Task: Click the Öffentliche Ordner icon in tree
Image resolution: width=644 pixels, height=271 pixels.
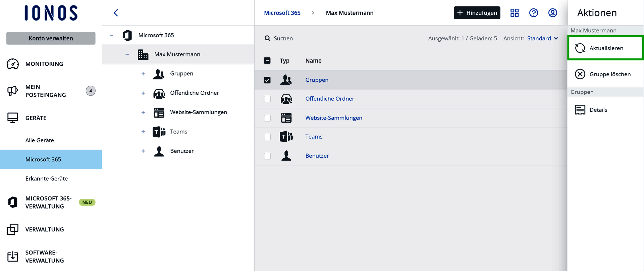Action: click(159, 93)
